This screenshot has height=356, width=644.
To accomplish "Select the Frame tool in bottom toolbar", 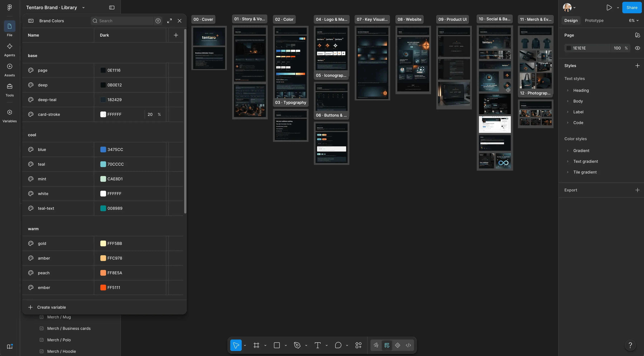I will [x=256, y=345].
